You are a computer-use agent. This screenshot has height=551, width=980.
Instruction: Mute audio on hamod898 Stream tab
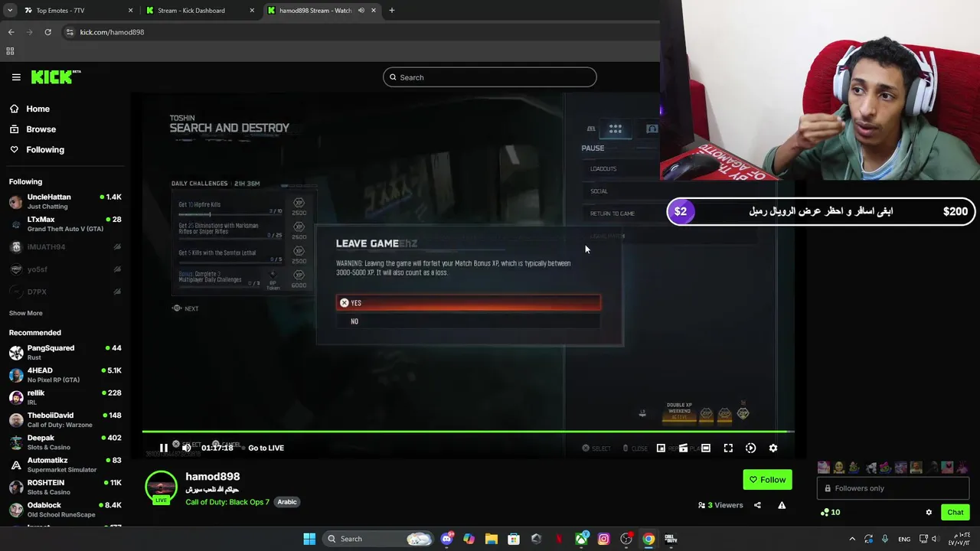click(x=361, y=11)
